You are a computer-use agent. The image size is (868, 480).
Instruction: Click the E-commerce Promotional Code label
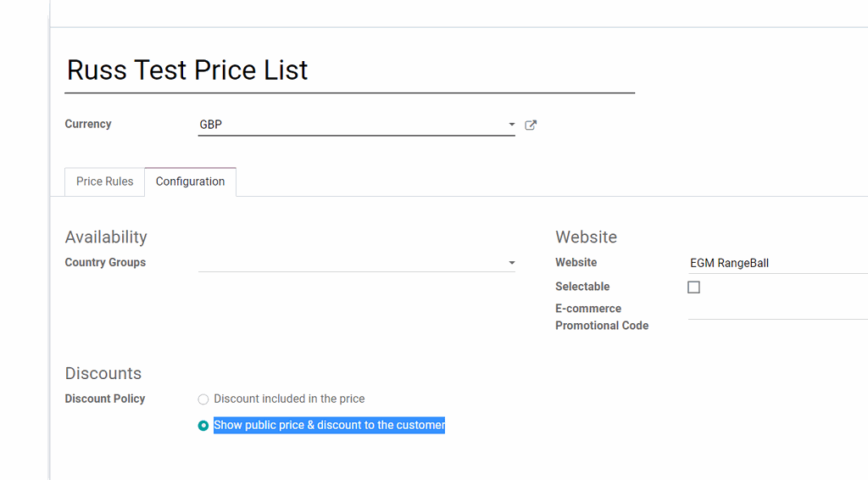click(601, 317)
